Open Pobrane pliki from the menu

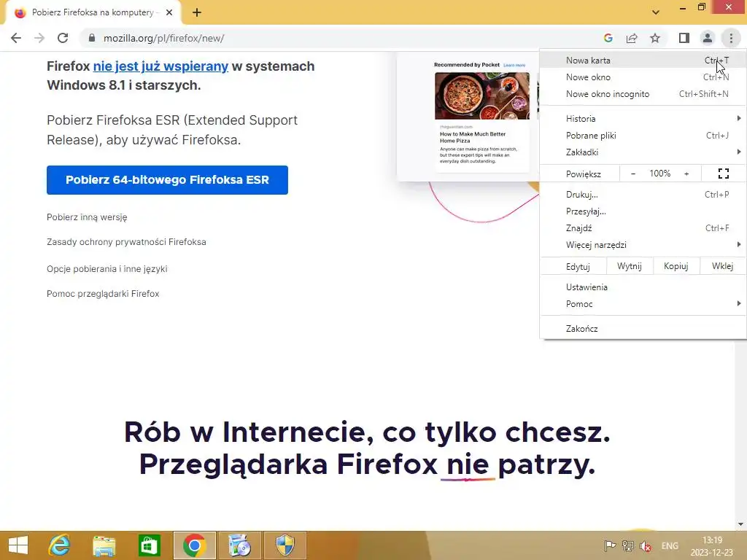pos(643,136)
